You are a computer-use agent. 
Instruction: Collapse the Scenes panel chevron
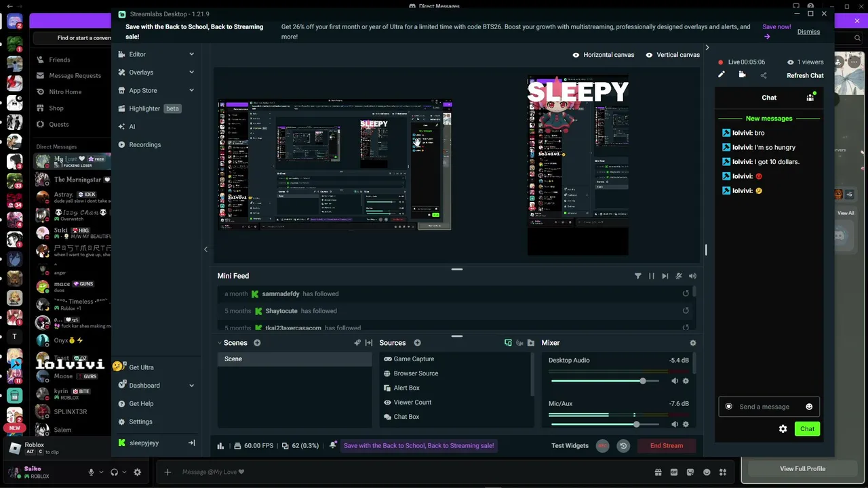220,343
